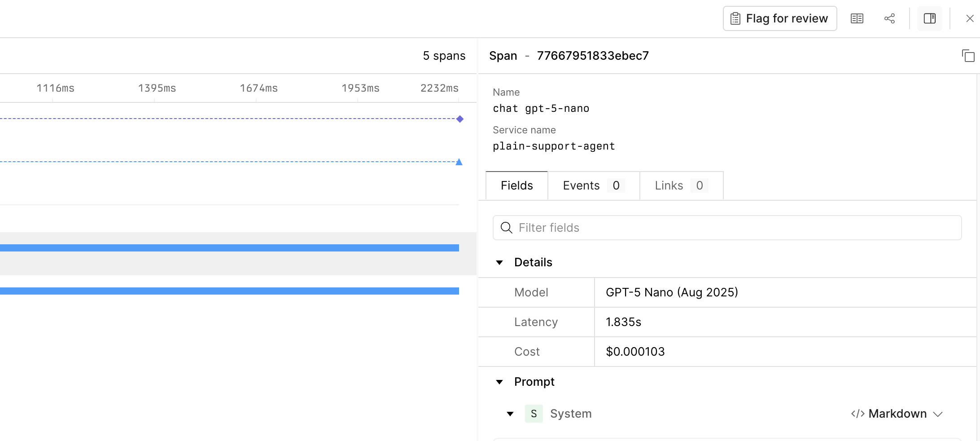Collapse the Prompt section
The width and height of the screenshot is (980, 441).
[x=499, y=382]
